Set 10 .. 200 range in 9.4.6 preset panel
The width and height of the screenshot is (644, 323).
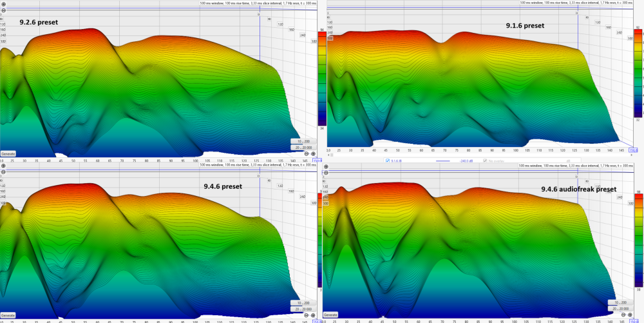tap(300, 302)
